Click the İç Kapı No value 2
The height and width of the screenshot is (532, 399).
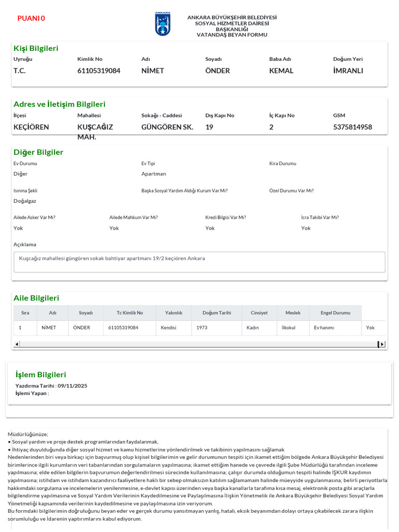[271, 127]
